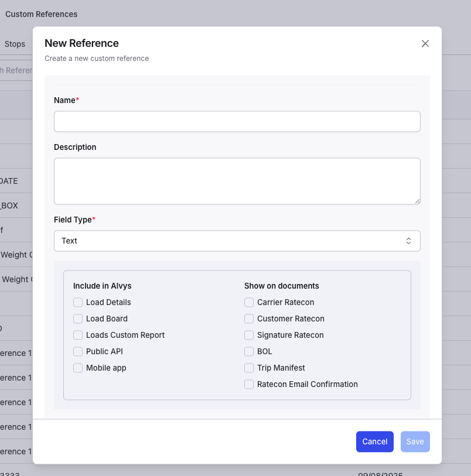This screenshot has width=471, height=476.
Task: Check the Carrier Ratecon checkbox
Action: tap(249, 302)
